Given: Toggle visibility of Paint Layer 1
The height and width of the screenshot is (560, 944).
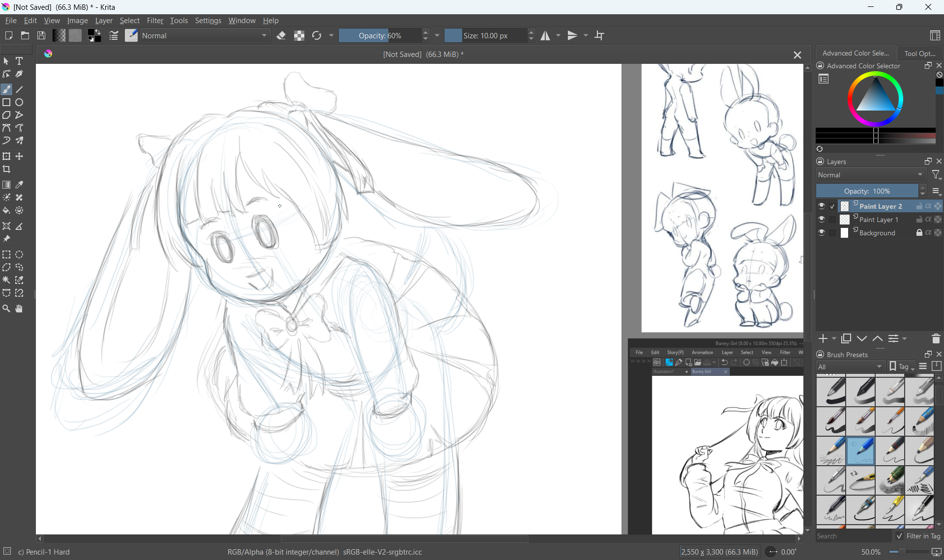Looking at the screenshot, I should (x=822, y=220).
